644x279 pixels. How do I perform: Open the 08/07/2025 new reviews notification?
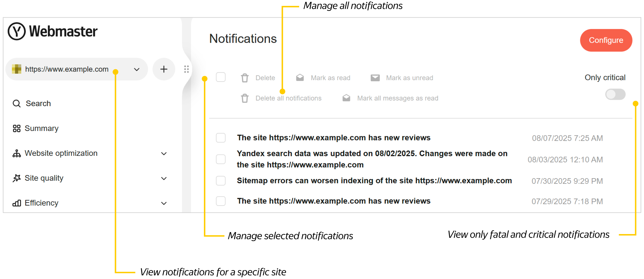click(333, 138)
